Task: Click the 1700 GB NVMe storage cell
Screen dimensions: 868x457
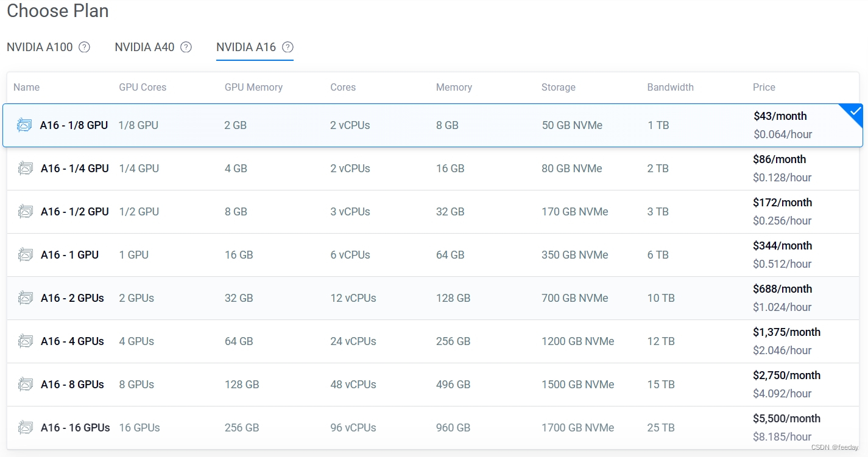Action: tap(578, 428)
